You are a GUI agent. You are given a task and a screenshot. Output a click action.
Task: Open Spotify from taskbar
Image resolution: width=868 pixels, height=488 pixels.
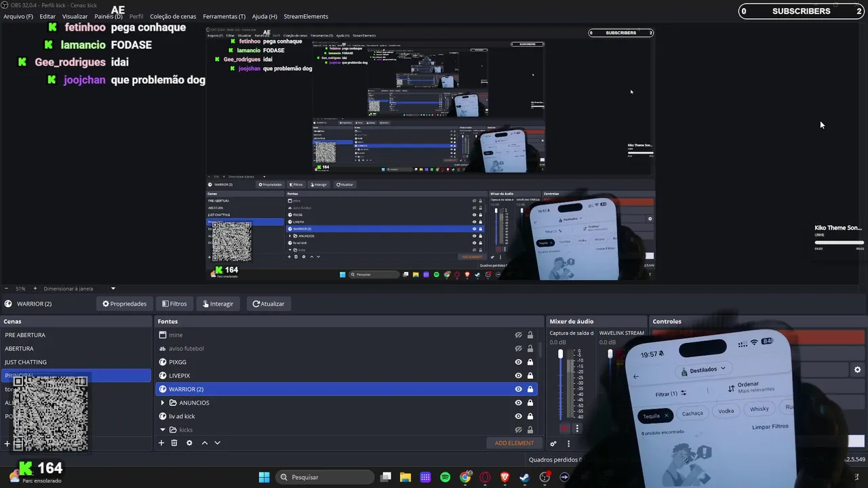(445, 477)
